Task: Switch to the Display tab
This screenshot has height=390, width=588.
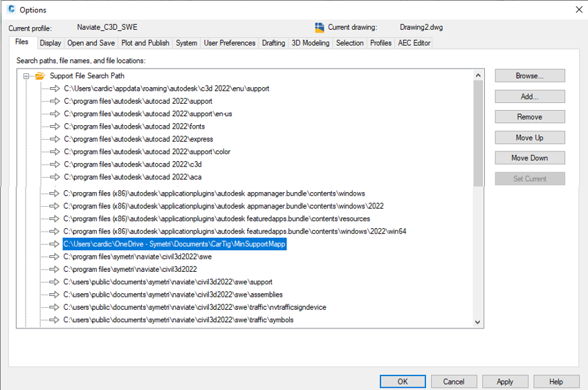Action: click(50, 43)
